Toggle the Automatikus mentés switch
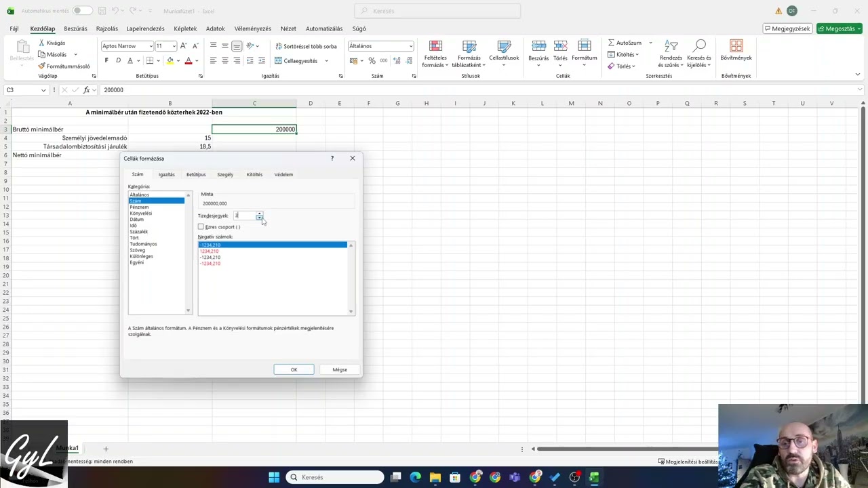This screenshot has height=488, width=868. click(x=82, y=11)
